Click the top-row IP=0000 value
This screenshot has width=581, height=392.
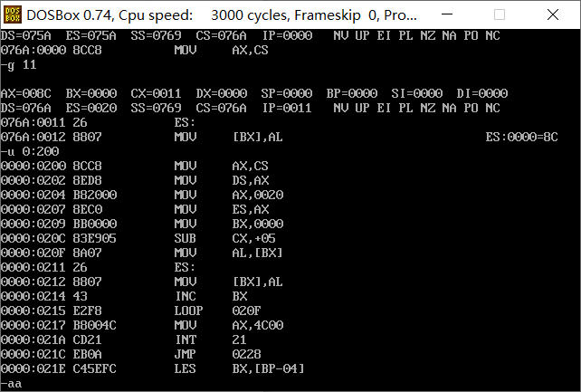tap(287, 35)
